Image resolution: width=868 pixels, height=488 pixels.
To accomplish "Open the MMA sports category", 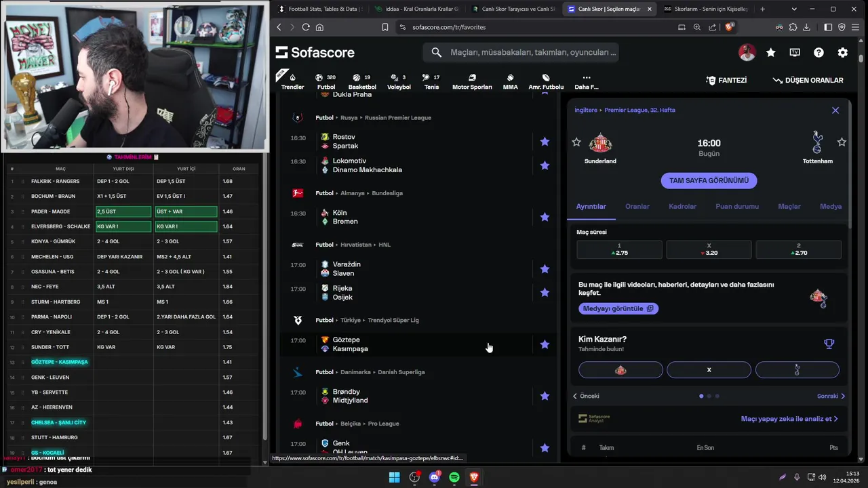I will tap(510, 81).
